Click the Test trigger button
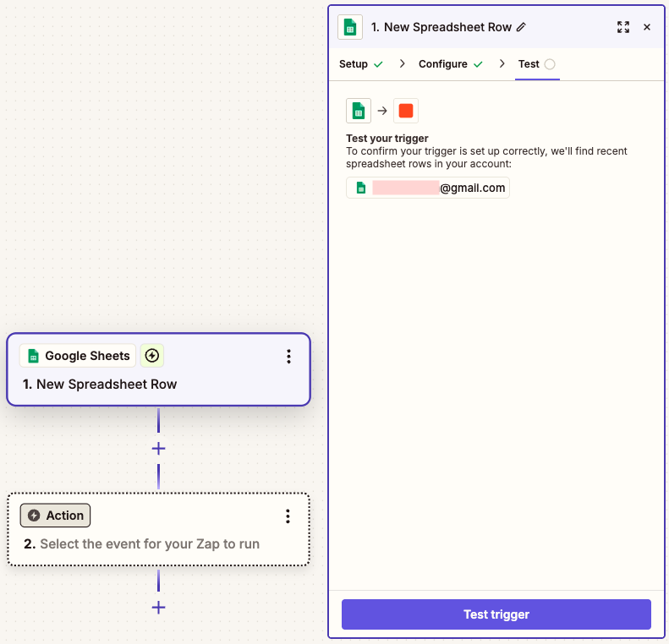 [496, 614]
